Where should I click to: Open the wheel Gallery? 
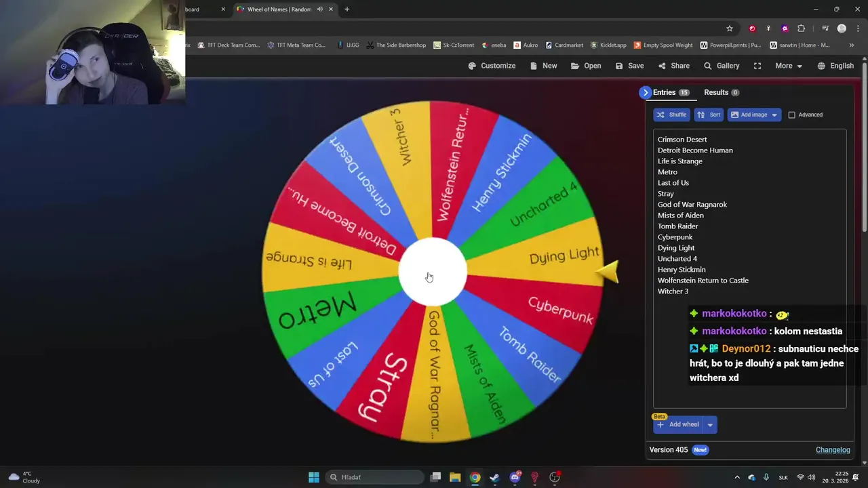(722, 66)
